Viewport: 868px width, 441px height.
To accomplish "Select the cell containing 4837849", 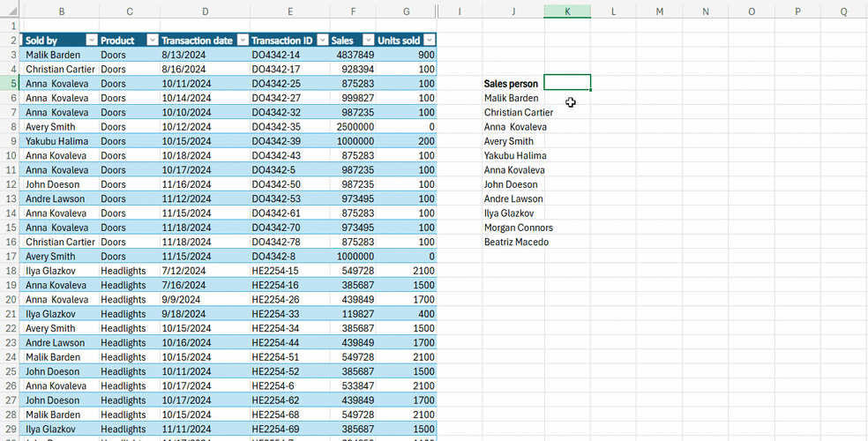I will click(x=351, y=55).
